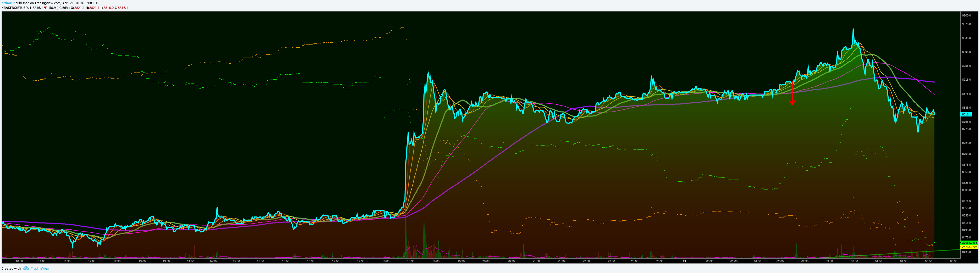Click the 13:00 time axis label
Viewport: 980px width, 273px height.
click(x=142, y=261)
